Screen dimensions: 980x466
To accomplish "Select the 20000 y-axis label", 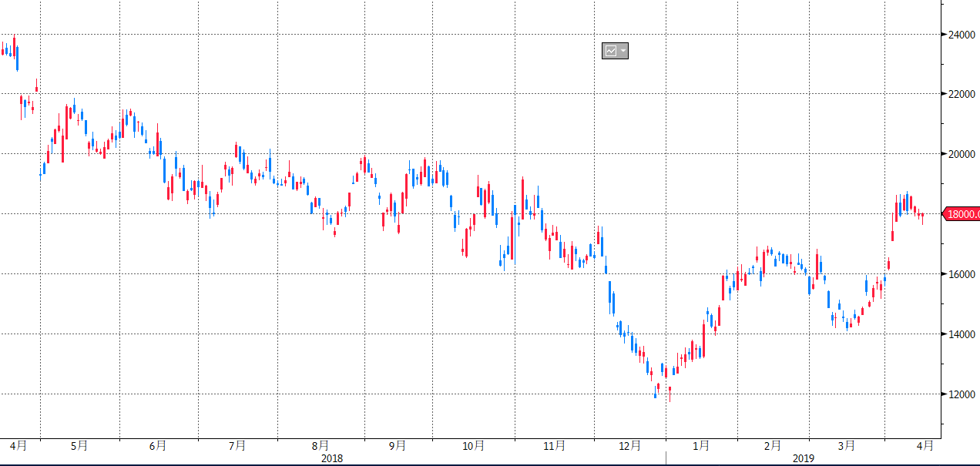I will coord(963,154).
